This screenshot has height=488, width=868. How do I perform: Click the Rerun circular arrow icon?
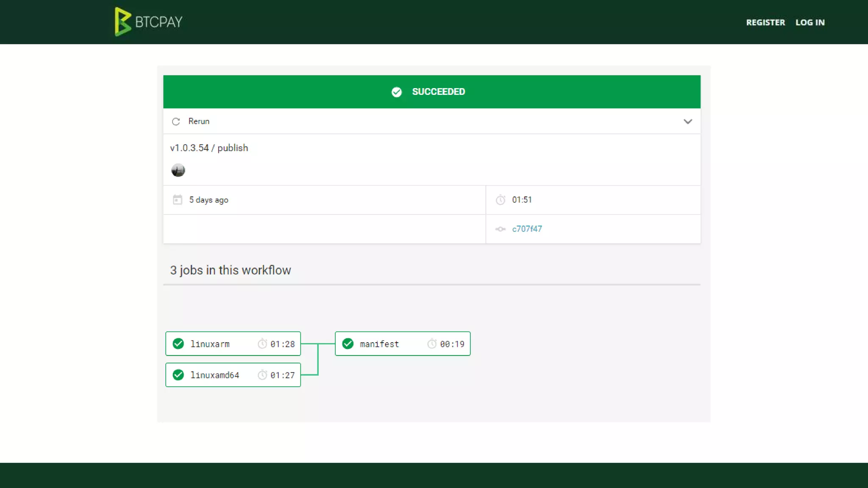point(176,122)
